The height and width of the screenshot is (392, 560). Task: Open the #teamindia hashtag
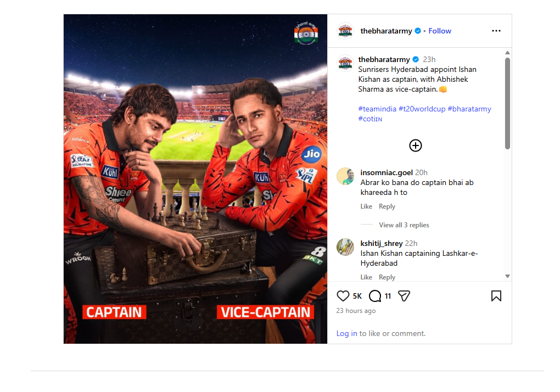(x=377, y=109)
